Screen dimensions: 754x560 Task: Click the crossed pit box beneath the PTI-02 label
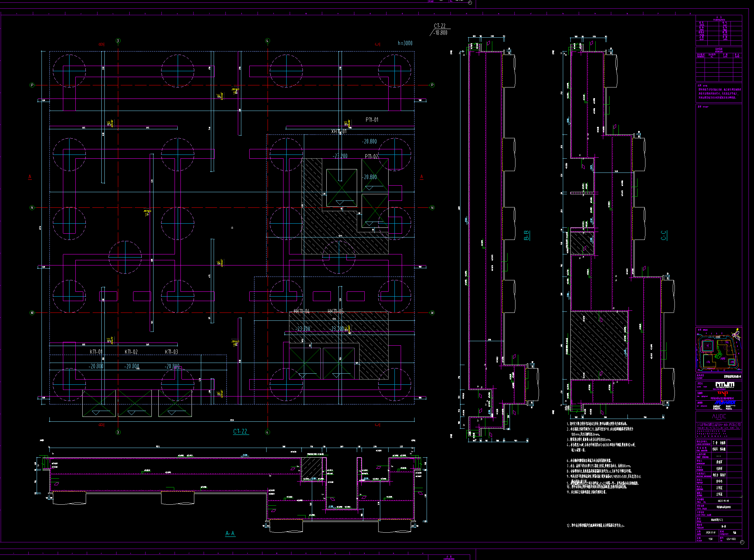[x=375, y=175]
